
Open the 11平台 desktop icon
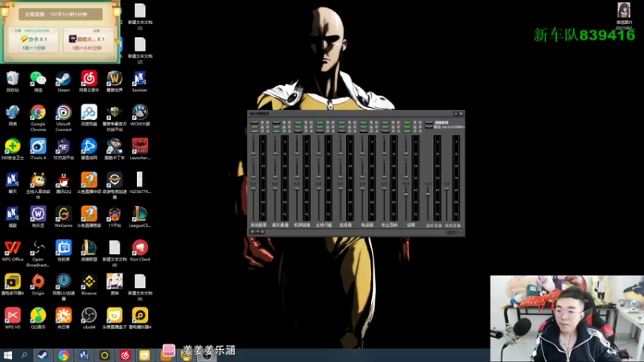[114, 216]
